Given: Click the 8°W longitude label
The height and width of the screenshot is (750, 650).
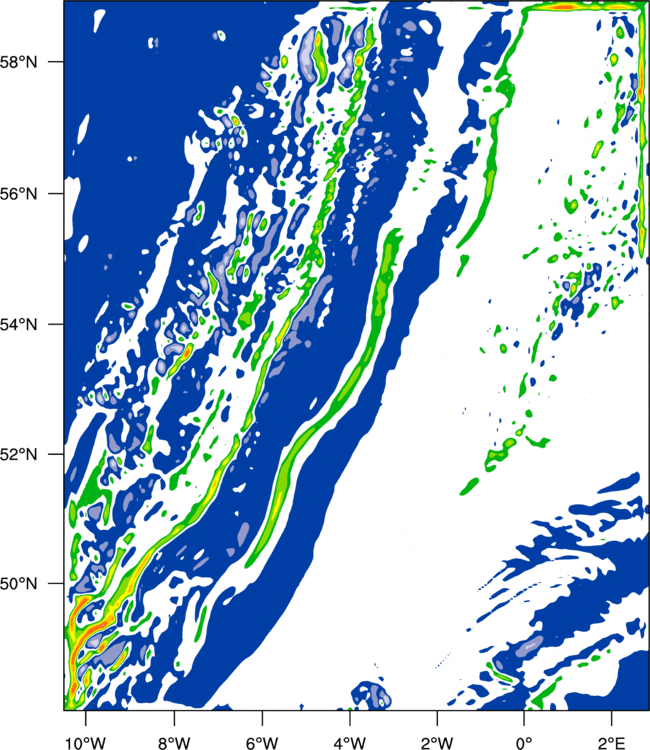Looking at the screenshot, I should pos(174,742).
